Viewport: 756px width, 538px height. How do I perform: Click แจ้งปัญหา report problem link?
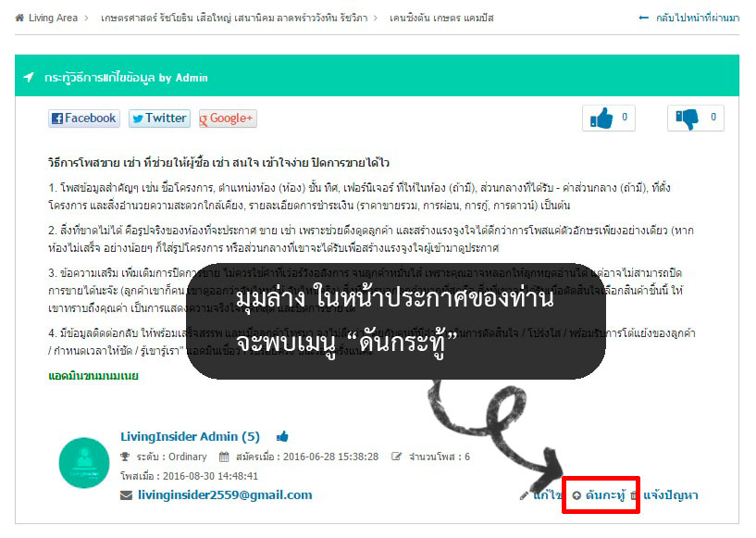click(x=670, y=495)
